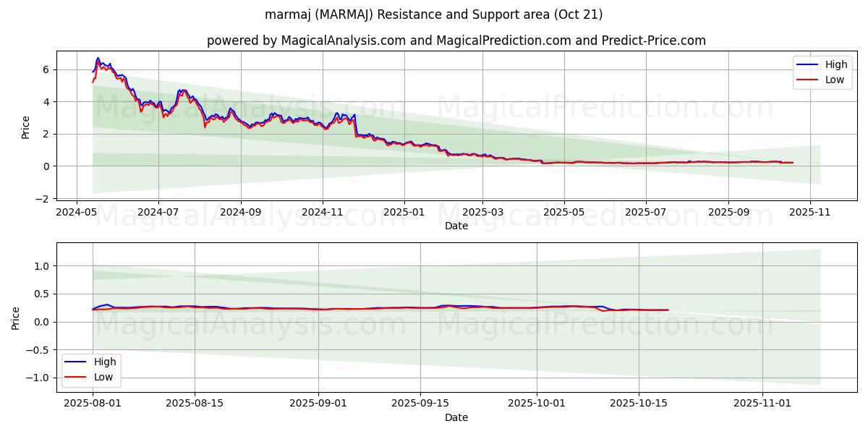Click the top chart x-axis label '2024-09'
868x434 pixels.
(240, 213)
